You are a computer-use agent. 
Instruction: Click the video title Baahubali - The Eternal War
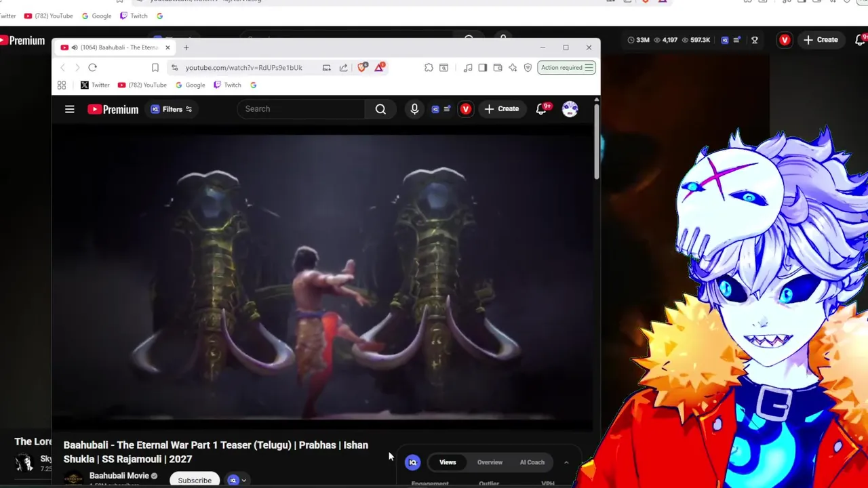click(216, 452)
